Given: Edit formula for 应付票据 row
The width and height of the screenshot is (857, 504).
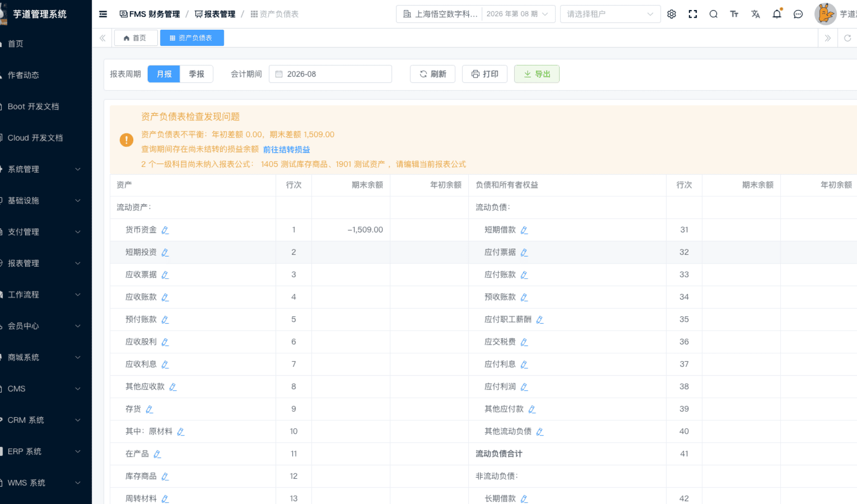Looking at the screenshot, I should coord(524,253).
